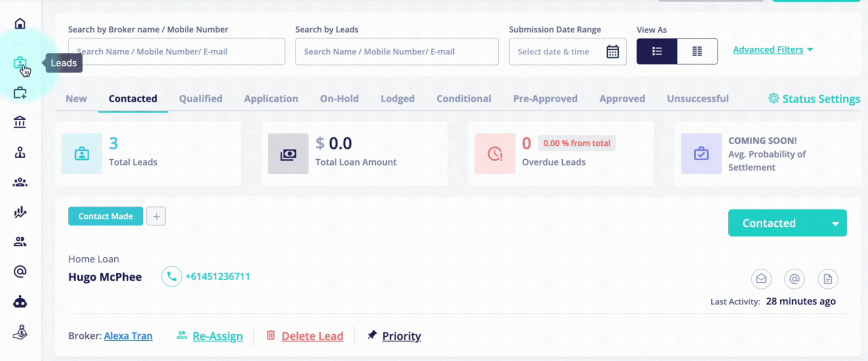Open Status Settings
This screenshot has height=361, width=868.
[813, 99]
